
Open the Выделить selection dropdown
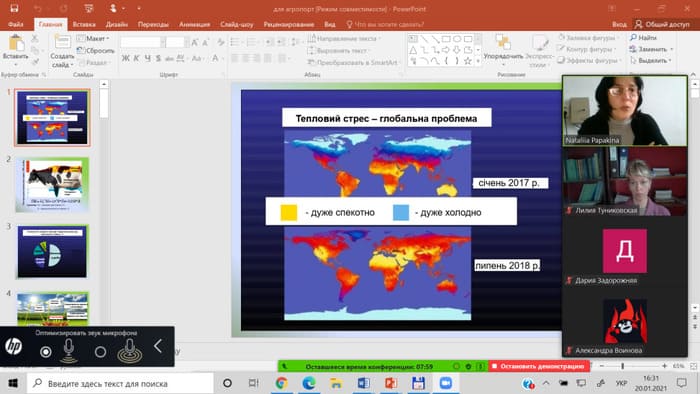click(651, 60)
